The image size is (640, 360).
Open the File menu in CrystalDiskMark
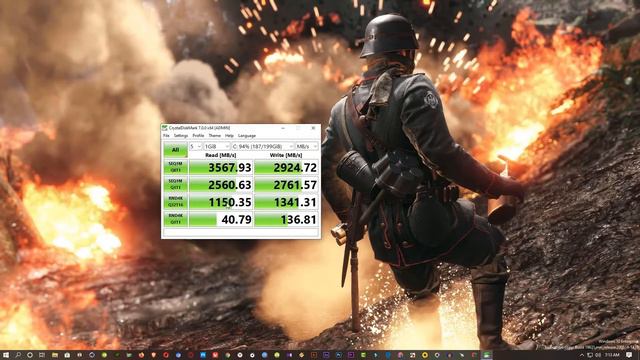[x=166, y=136]
